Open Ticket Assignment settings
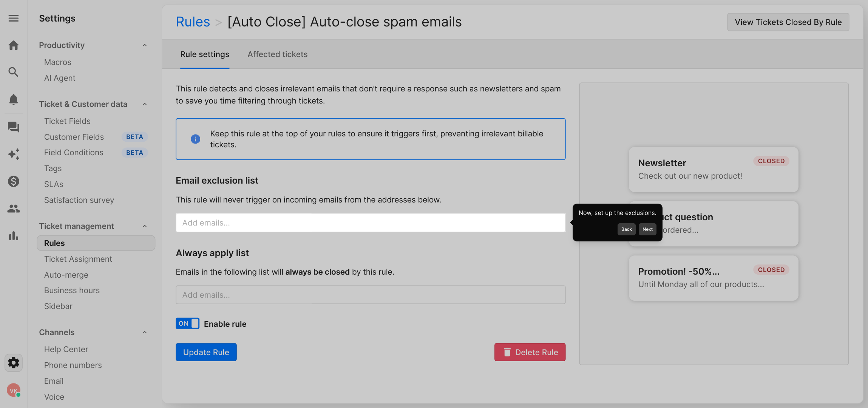This screenshot has height=408, width=868. 78,259
